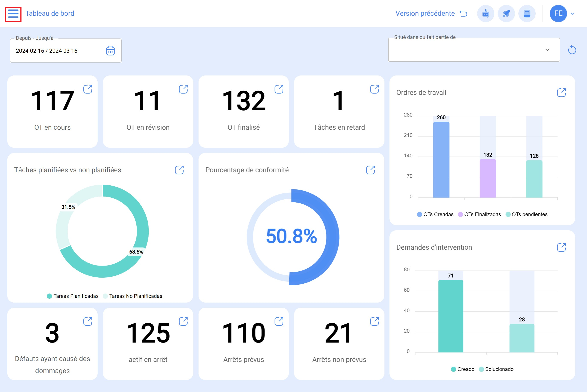The width and height of the screenshot is (587, 392).
Task: Click the FE user avatar
Action: [558, 14]
